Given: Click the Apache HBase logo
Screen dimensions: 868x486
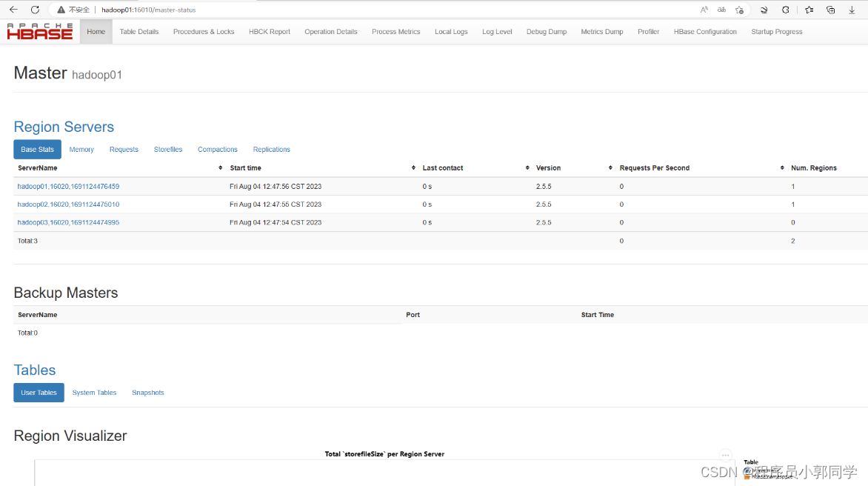Looking at the screenshot, I should [40, 32].
